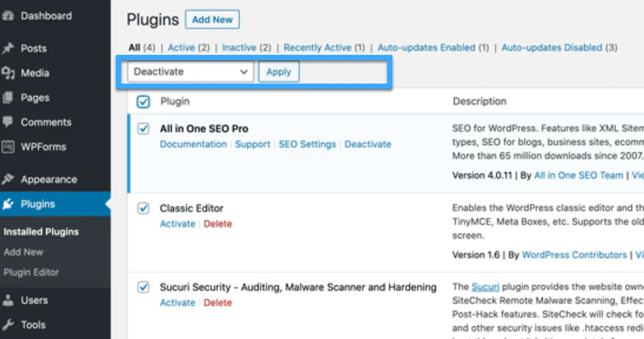The width and height of the screenshot is (644, 339).
Task: Toggle the select-all plugins checkbox
Action: pos(143,102)
